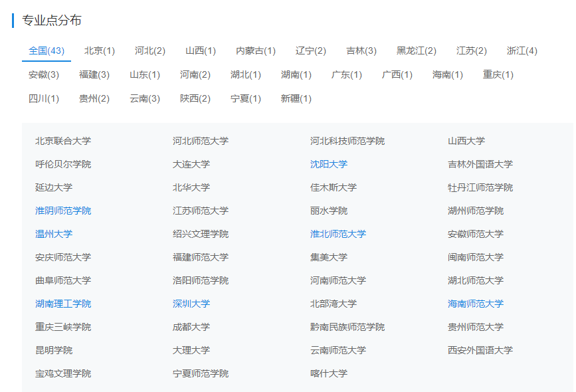Select the 浙江(4) tab

[x=522, y=50]
